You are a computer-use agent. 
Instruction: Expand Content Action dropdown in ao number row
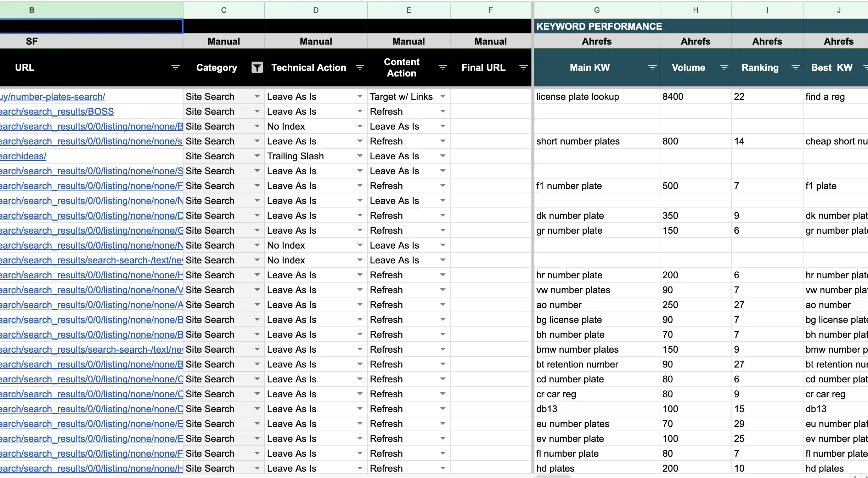443,305
